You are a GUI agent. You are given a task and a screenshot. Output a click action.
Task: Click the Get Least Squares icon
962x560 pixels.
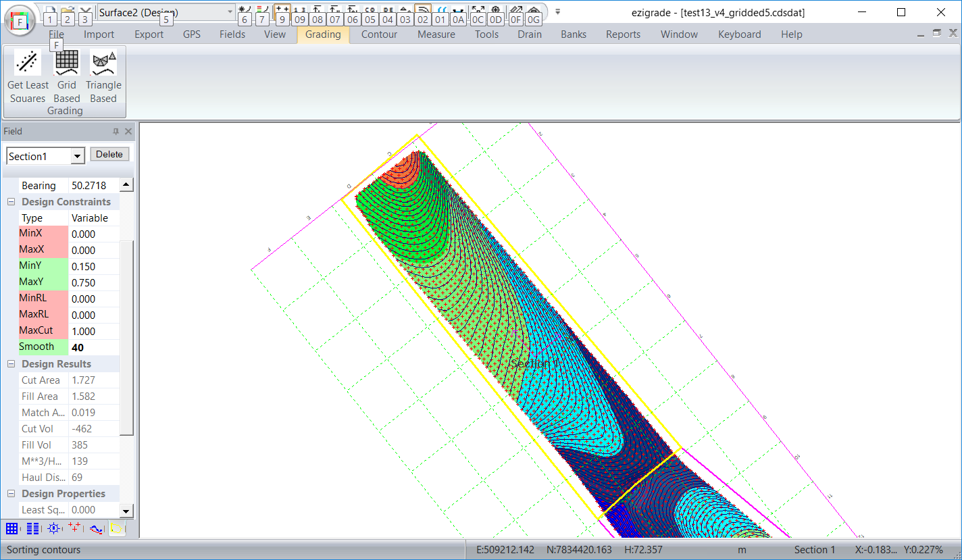(28, 63)
